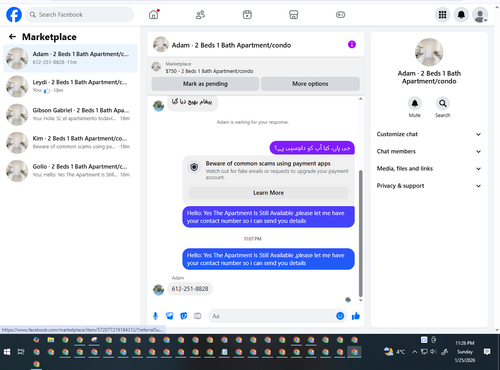
Task: Choose a GIF icon
Action: (x=198, y=316)
